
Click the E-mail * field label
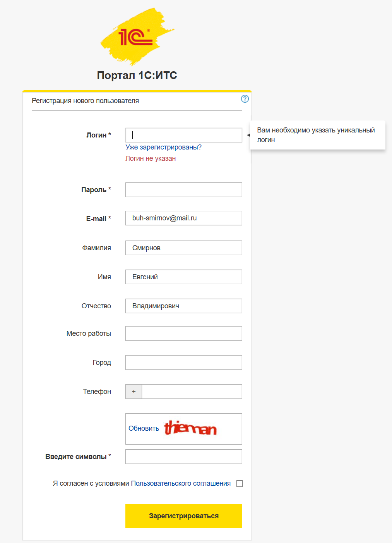click(x=99, y=219)
